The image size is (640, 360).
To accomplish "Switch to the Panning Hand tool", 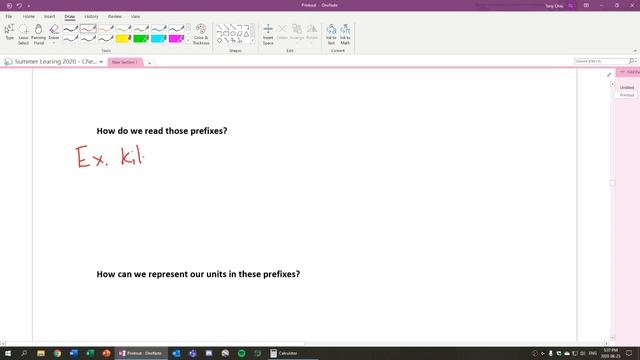I will [39, 34].
